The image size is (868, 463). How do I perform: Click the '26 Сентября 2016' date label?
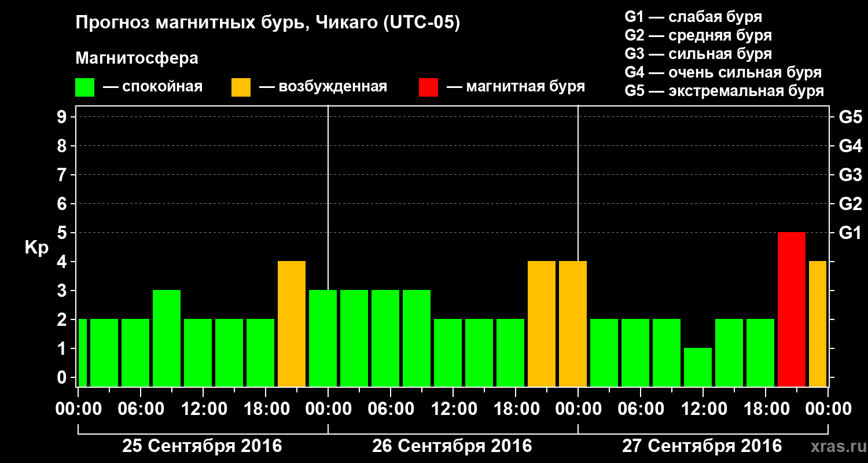pyautogui.click(x=452, y=446)
